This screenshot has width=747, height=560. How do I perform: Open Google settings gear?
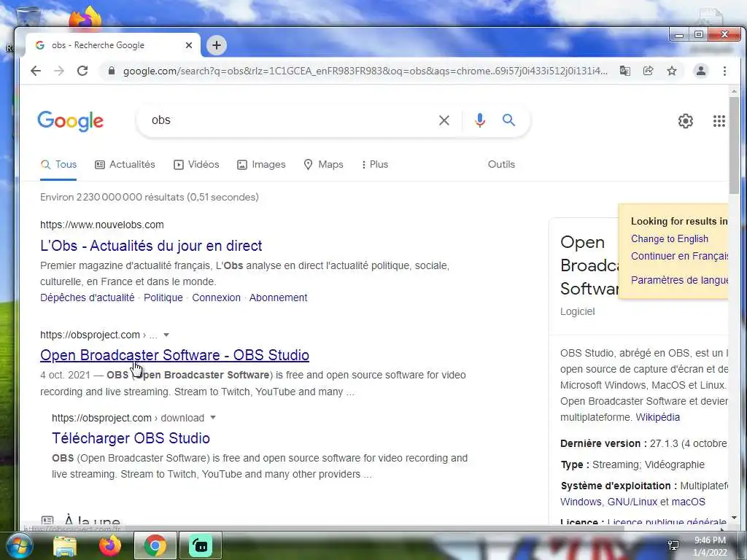point(686,121)
